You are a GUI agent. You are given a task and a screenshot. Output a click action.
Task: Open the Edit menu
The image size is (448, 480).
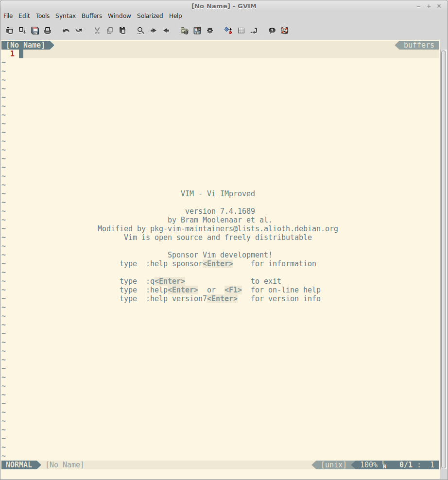(x=24, y=16)
